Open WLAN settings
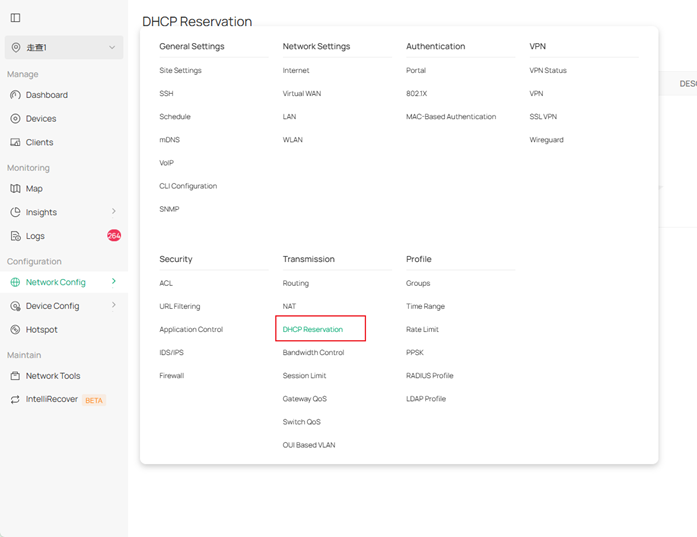The height and width of the screenshot is (537, 697). tap(292, 140)
